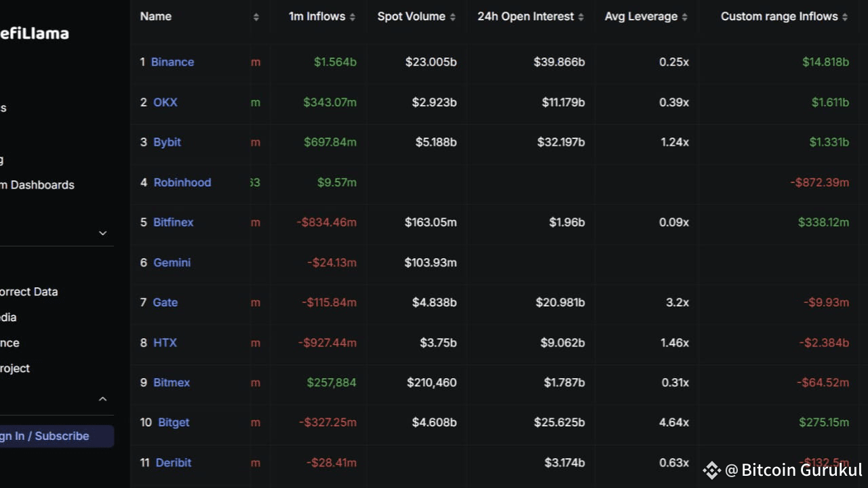Open the Bitget exchange link
Image resolution: width=868 pixels, height=488 pixels.
coord(174,422)
